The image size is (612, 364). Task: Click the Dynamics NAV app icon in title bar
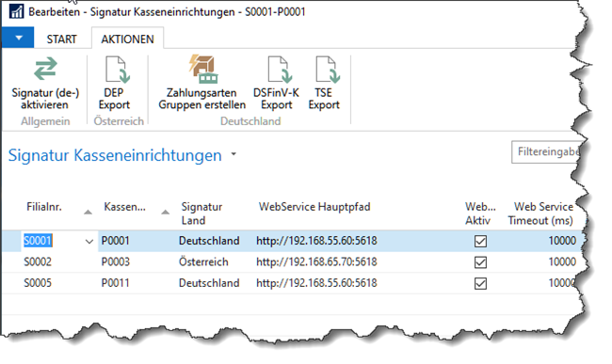coord(16,11)
